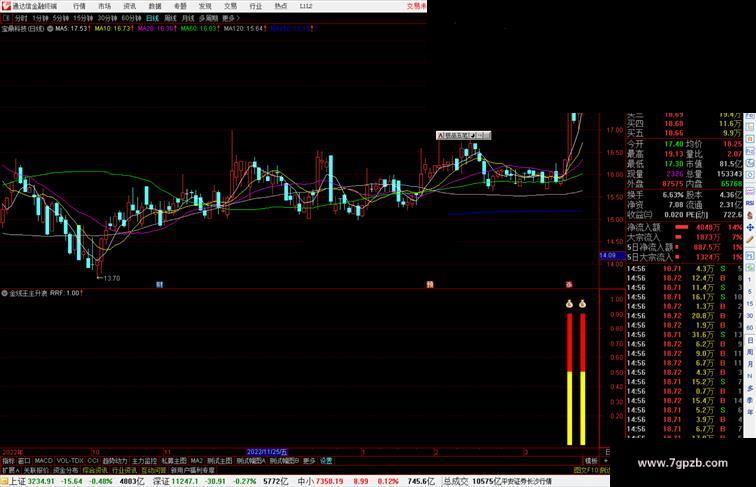Screen dimensions: 756x487
Task: Switch indicator to MACD
Action: (43, 461)
